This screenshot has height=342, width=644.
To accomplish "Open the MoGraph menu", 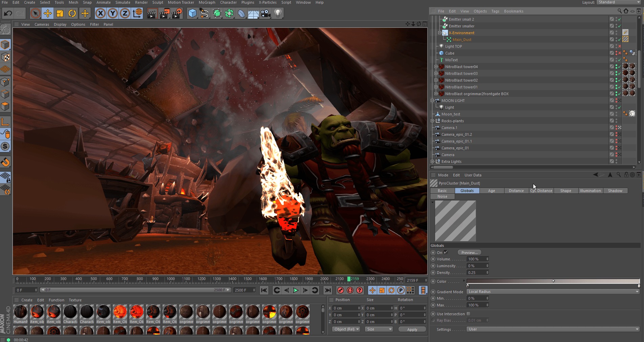I will [x=207, y=2].
